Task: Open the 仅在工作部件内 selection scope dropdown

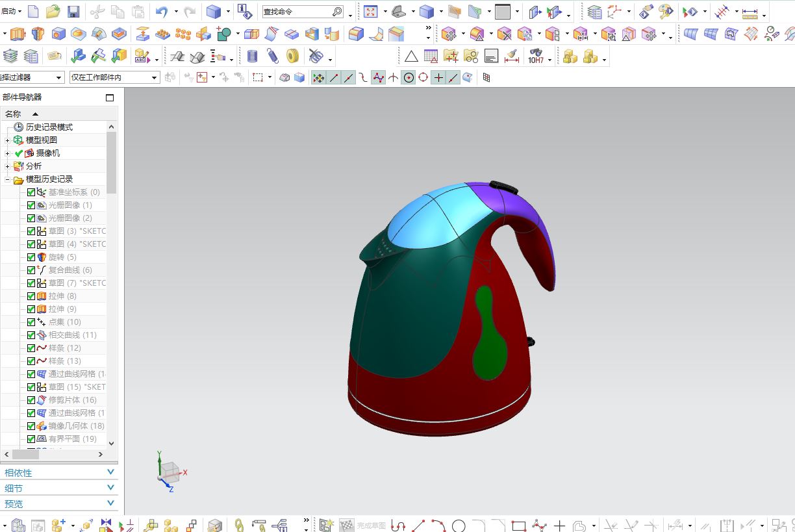Action: (115, 77)
